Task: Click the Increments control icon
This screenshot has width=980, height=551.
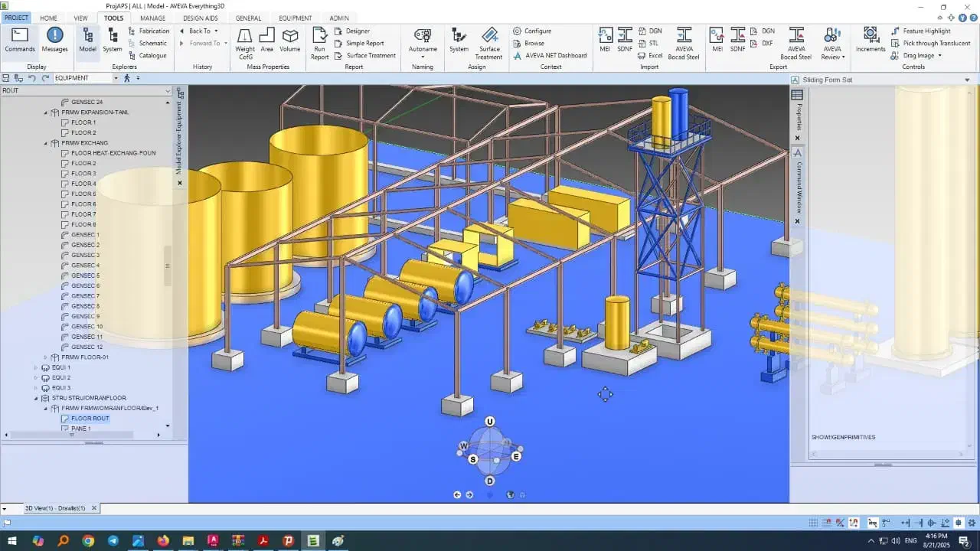Action: tap(870, 40)
